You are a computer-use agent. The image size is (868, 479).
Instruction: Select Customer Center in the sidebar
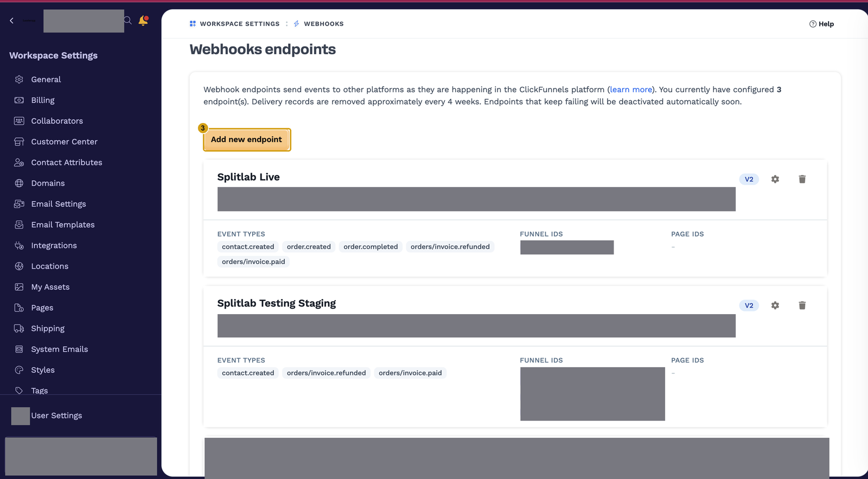coord(65,142)
